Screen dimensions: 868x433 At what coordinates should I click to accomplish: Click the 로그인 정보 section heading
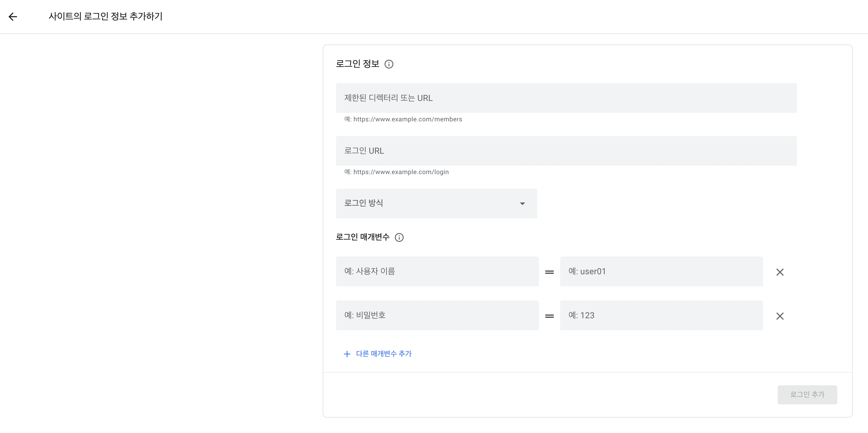[x=357, y=64]
